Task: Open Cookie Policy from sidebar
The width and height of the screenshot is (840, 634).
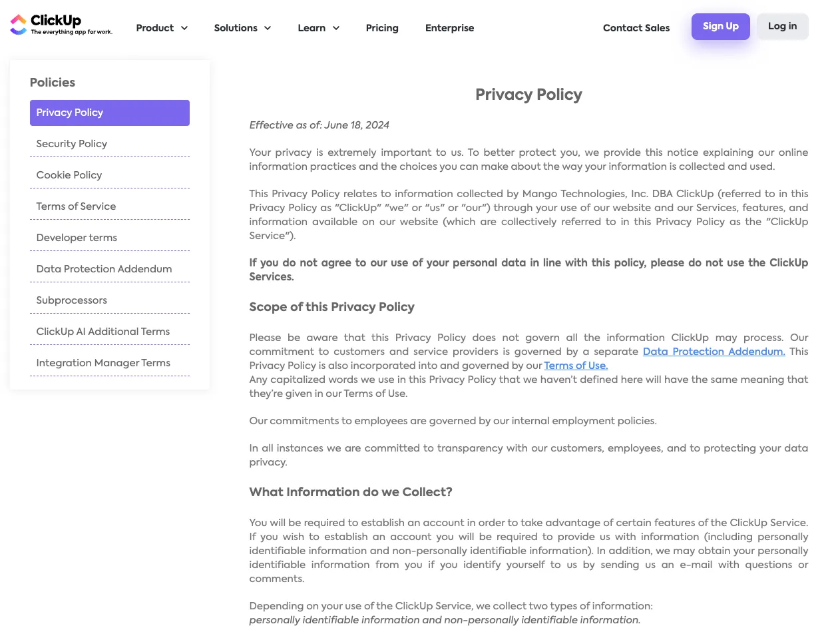Action: pyautogui.click(x=110, y=175)
